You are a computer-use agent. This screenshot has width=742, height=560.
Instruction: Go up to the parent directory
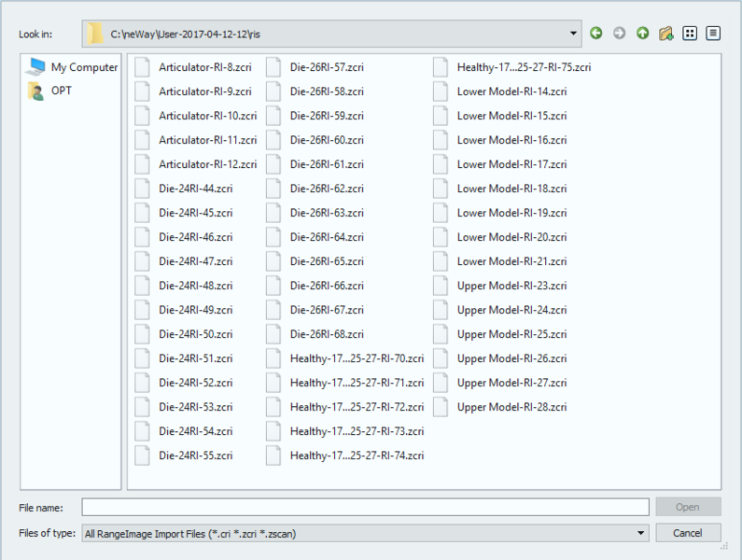click(x=642, y=34)
